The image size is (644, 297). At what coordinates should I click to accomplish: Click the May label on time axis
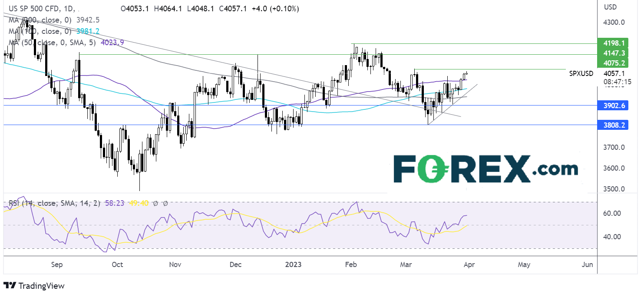pos(524,264)
